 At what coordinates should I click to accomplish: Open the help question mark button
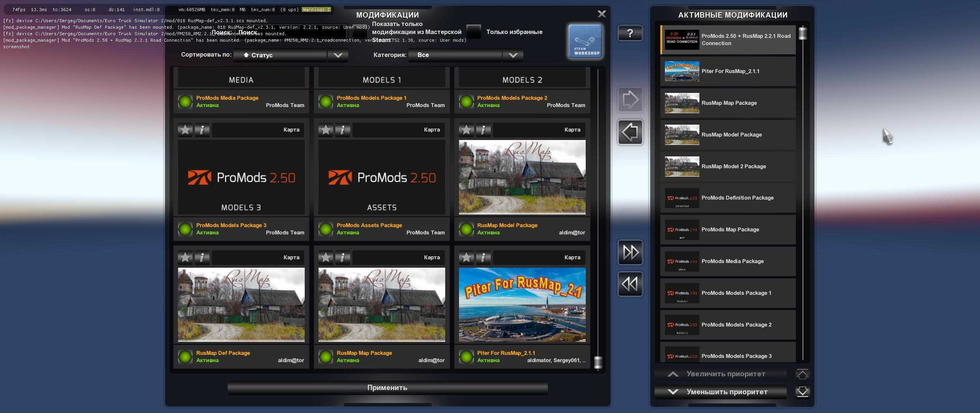(630, 33)
